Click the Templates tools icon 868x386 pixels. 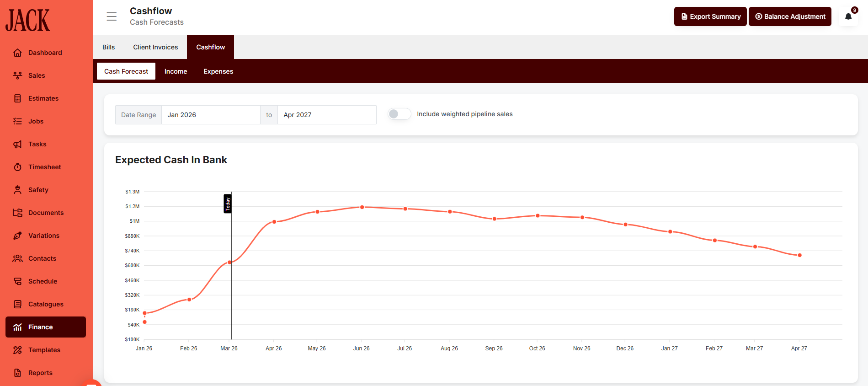[17, 350]
